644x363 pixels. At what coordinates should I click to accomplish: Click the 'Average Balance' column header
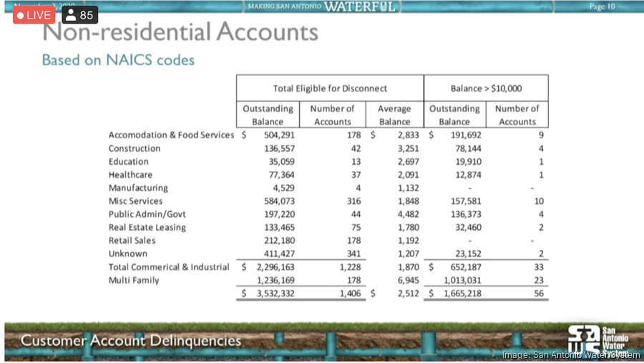(x=394, y=115)
